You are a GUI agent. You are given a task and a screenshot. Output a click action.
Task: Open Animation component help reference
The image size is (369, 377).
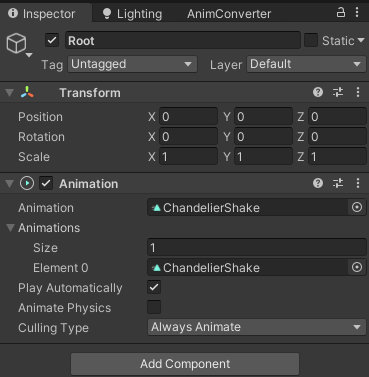click(x=318, y=183)
